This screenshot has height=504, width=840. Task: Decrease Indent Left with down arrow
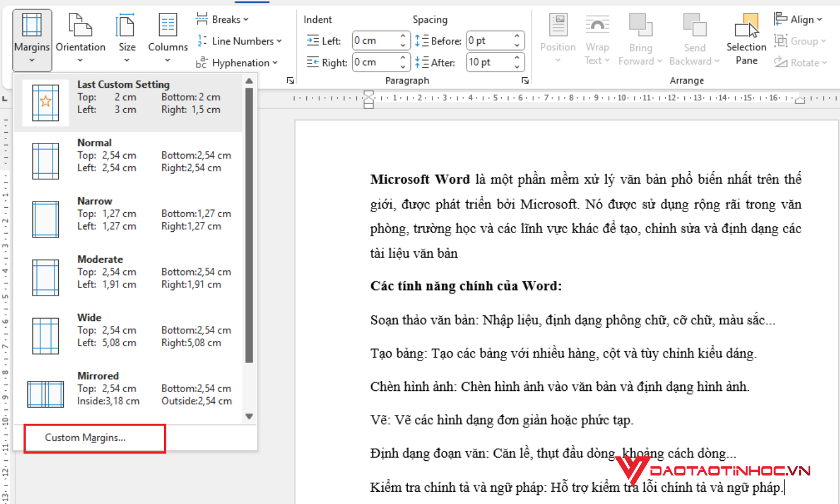click(403, 45)
